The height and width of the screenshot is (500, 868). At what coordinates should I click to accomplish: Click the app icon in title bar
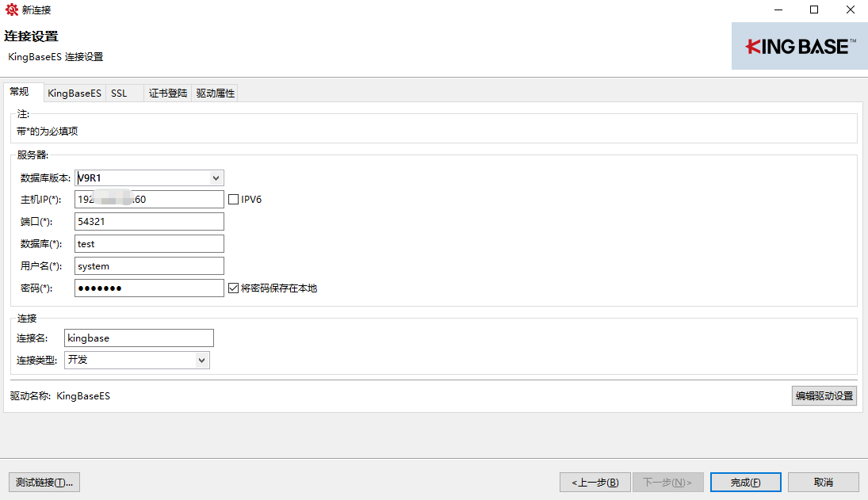pyautogui.click(x=11, y=10)
